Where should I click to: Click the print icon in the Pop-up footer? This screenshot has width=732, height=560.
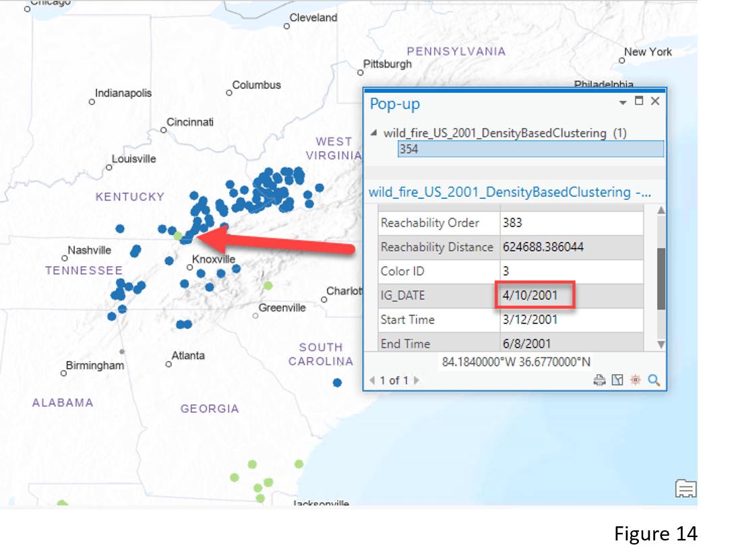[x=599, y=380]
